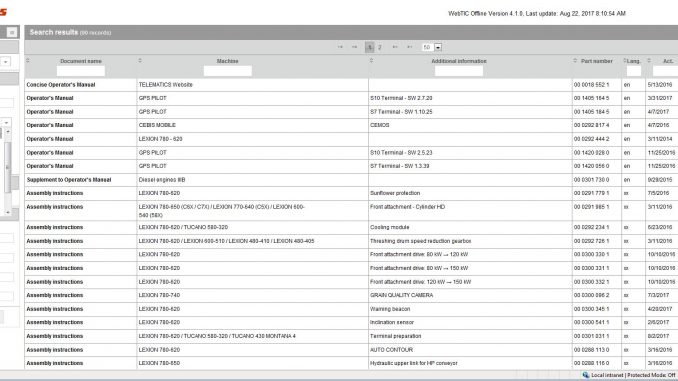Select 'CEMOS' additional information cell
Viewport: 678px width, 381px height.
[x=380, y=125]
